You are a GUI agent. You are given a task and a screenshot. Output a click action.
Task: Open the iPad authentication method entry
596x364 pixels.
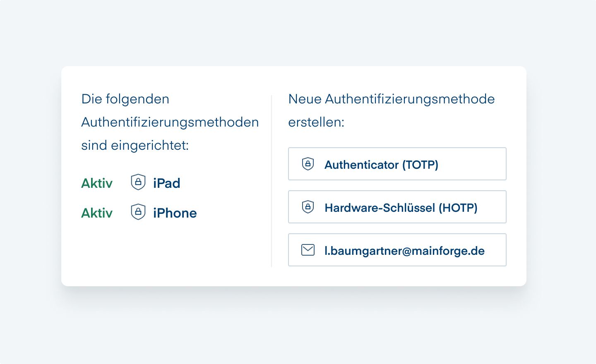click(167, 183)
